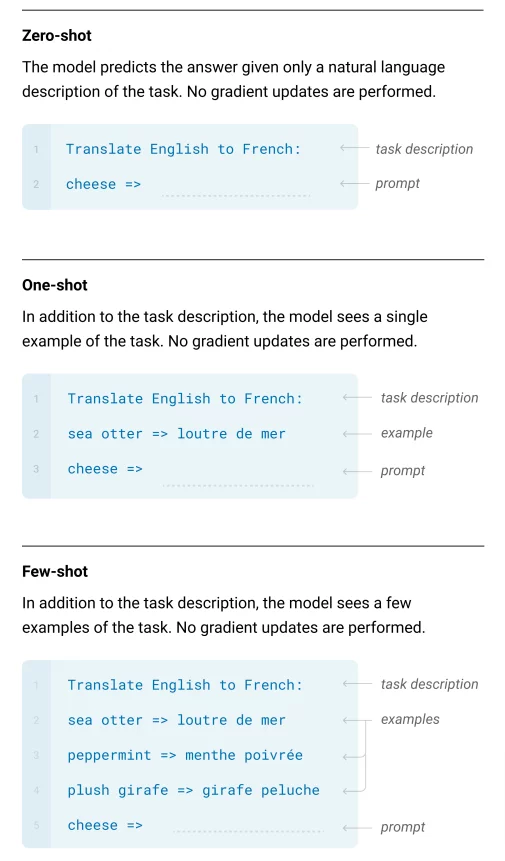Select the 'peppermint => menthe poivrée' code line

(x=185, y=756)
